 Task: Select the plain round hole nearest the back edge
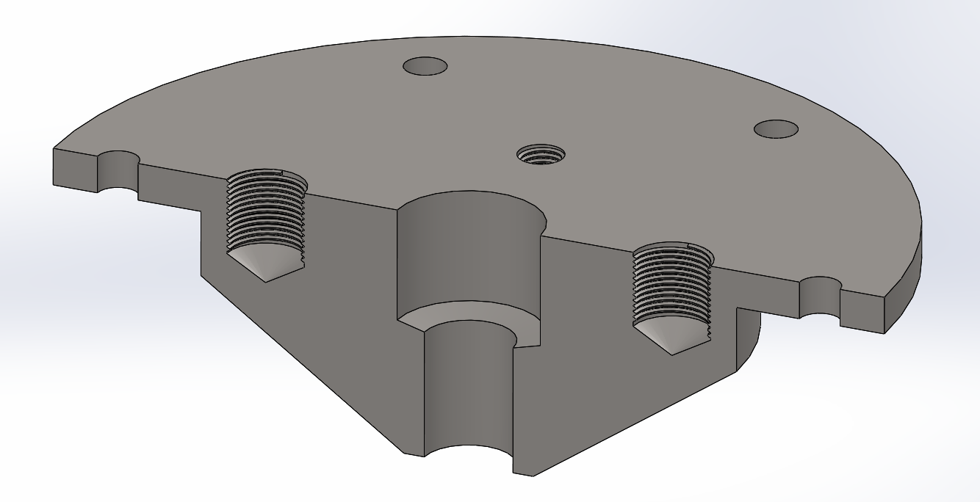tap(425, 66)
